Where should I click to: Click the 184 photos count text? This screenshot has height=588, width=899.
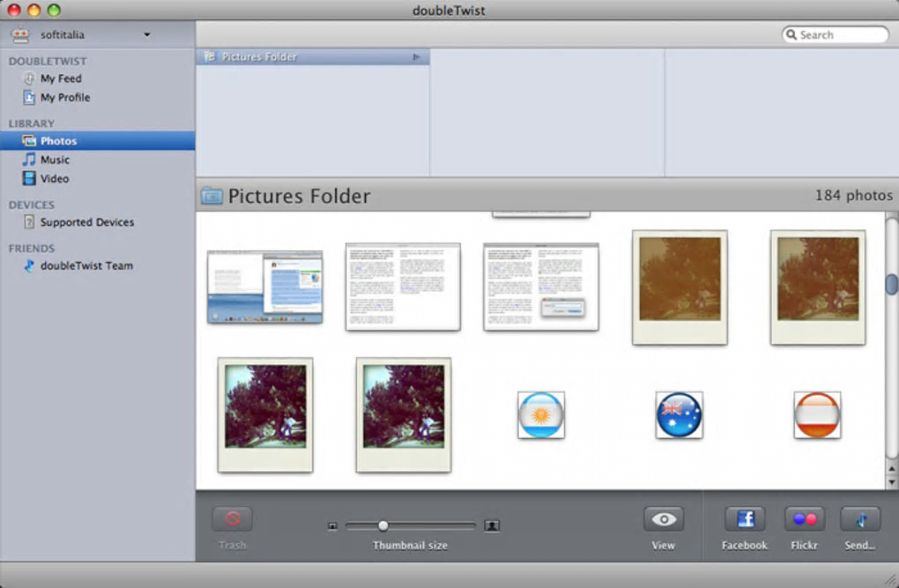pyautogui.click(x=854, y=196)
